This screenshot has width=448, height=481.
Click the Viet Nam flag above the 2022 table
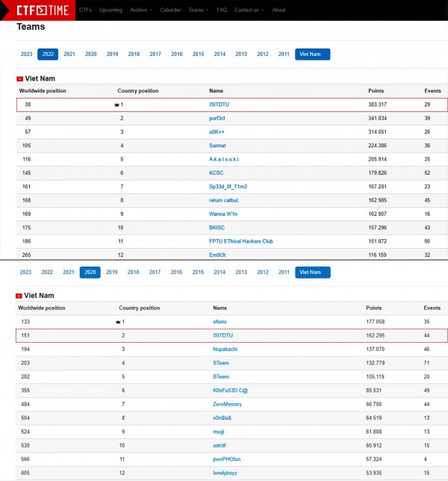[19, 78]
